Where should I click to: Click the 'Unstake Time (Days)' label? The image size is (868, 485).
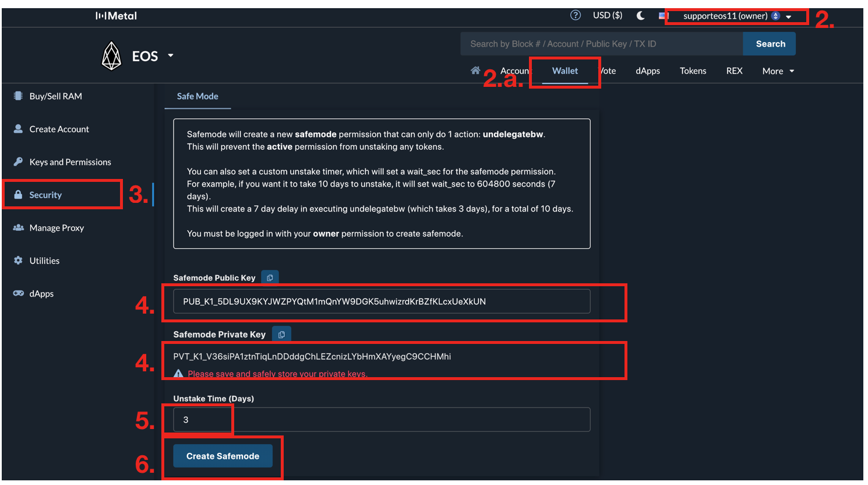pyautogui.click(x=213, y=399)
